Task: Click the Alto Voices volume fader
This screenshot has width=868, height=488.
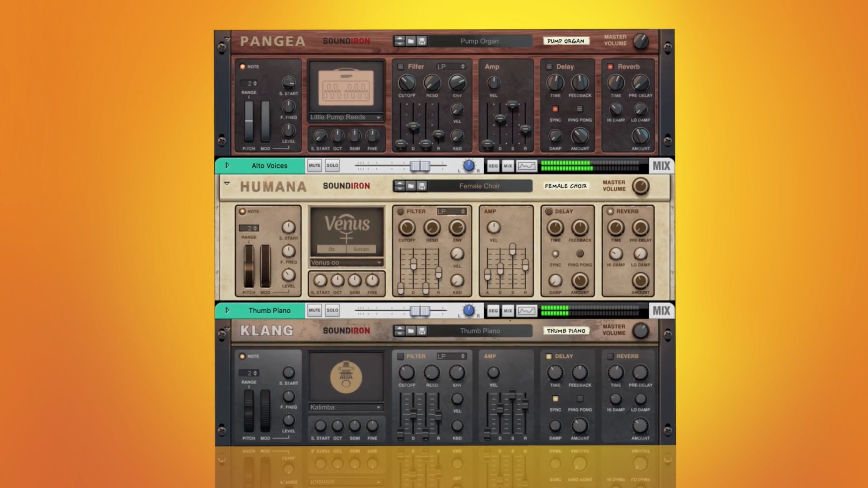Action: [420, 166]
